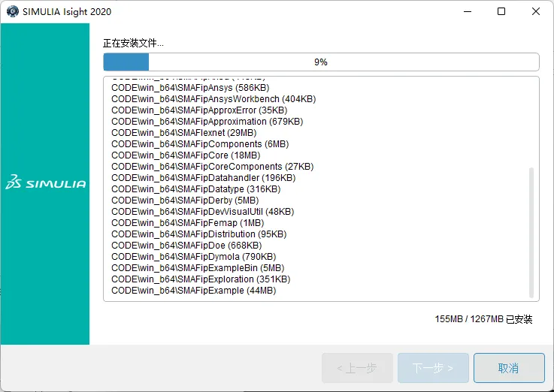This screenshot has width=554, height=392.
Task: Minimize the installer window
Action: coord(468,11)
